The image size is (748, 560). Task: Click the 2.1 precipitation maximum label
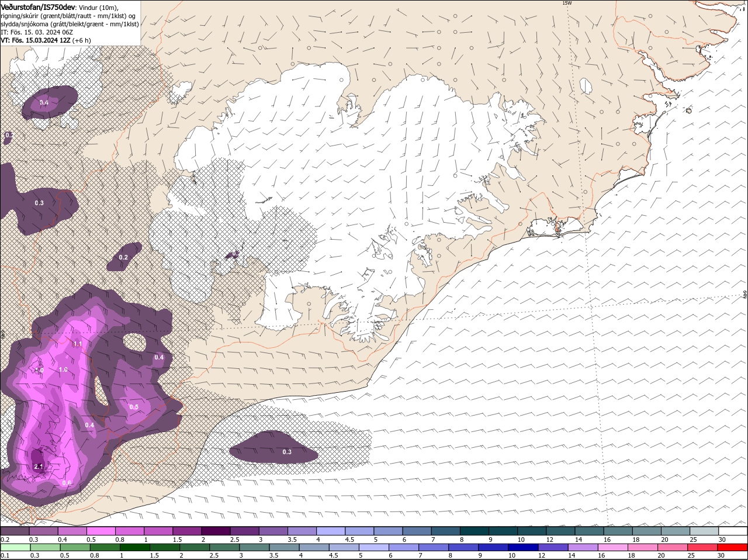pos(39,466)
